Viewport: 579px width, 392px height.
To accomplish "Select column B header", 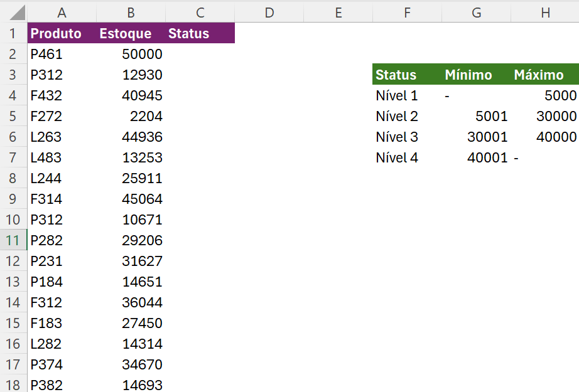I will coord(131,13).
